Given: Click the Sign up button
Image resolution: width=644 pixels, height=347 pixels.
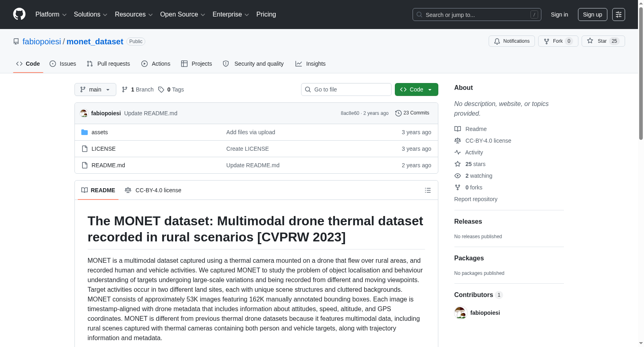Looking at the screenshot, I should point(592,15).
